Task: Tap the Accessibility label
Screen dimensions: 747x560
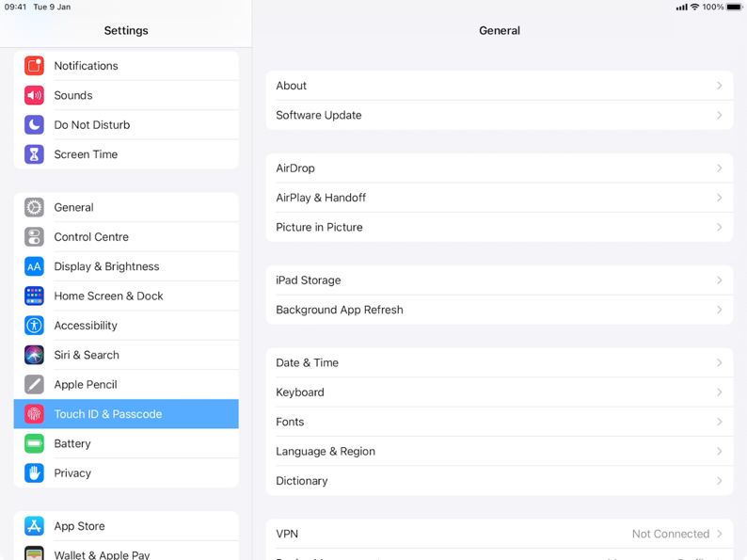Action: (86, 326)
